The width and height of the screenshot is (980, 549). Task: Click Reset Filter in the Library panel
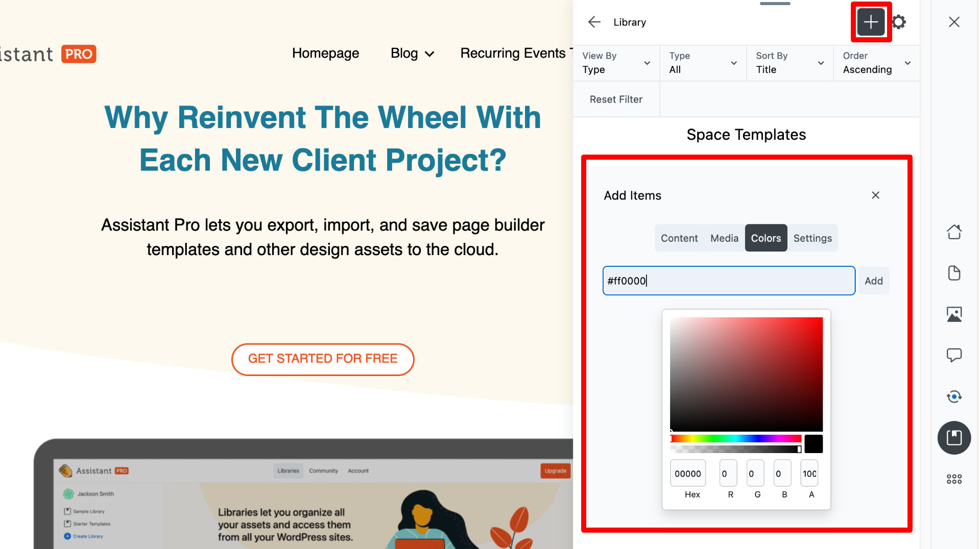[616, 99]
